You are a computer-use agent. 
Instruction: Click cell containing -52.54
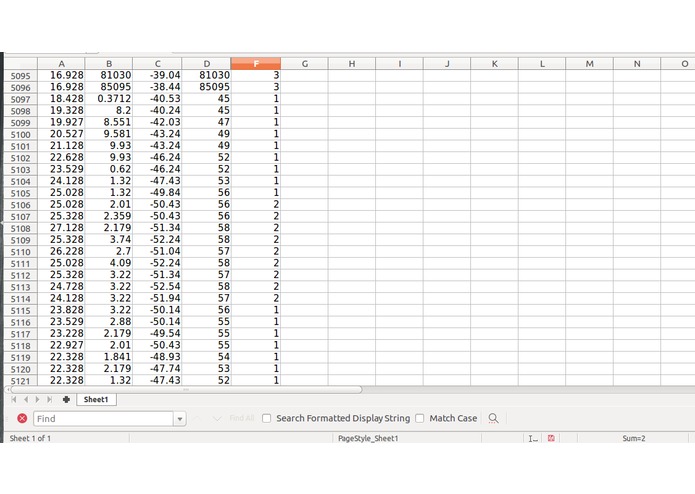coord(157,287)
